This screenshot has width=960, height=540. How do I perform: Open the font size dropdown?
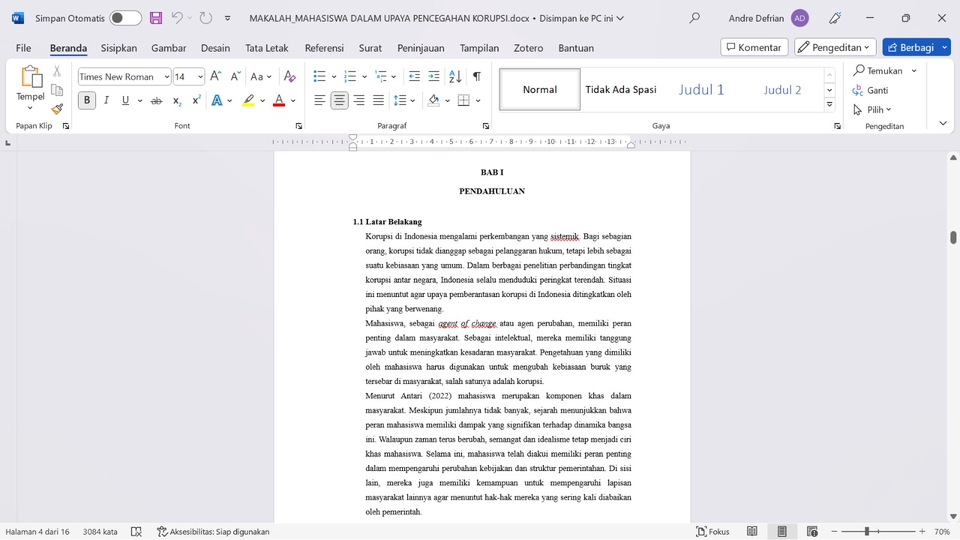[200, 77]
